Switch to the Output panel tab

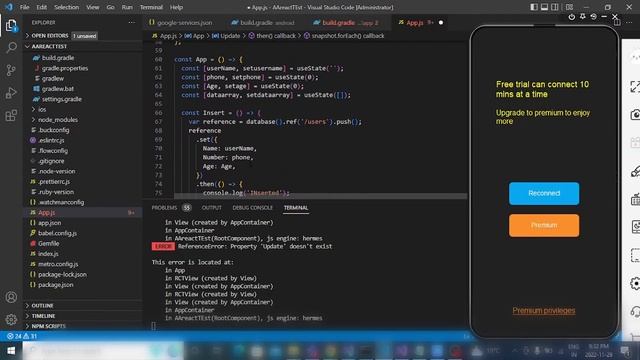coord(211,208)
